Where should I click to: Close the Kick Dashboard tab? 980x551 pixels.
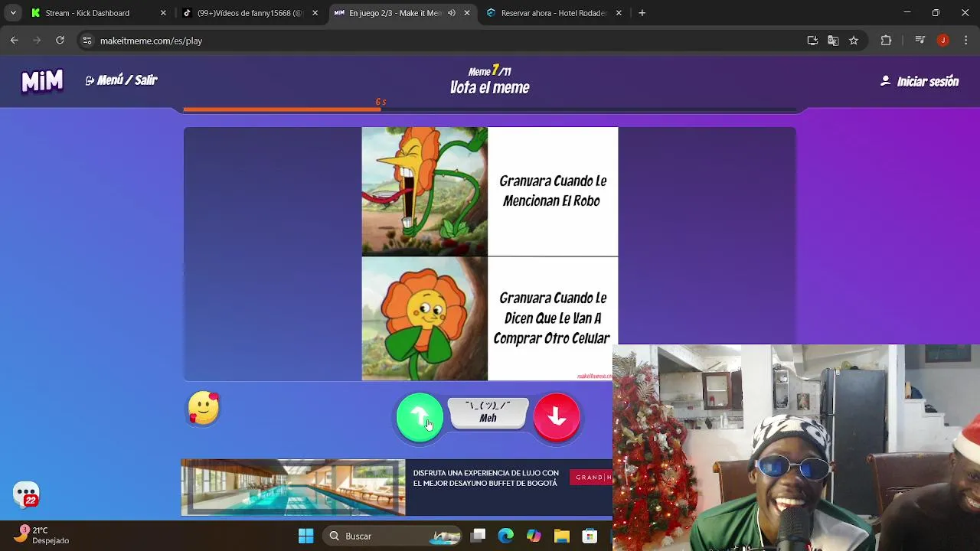pos(163,13)
